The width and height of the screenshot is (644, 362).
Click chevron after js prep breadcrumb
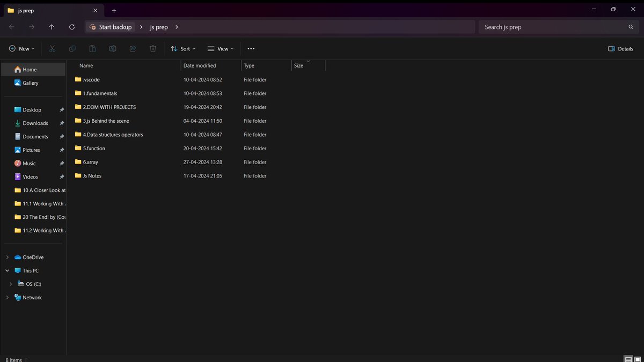click(x=177, y=27)
